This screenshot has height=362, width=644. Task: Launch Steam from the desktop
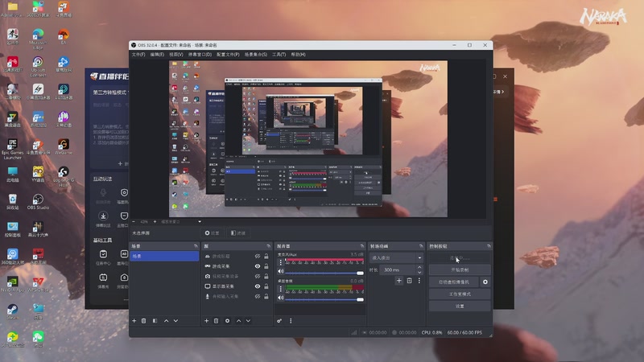tap(12, 311)
